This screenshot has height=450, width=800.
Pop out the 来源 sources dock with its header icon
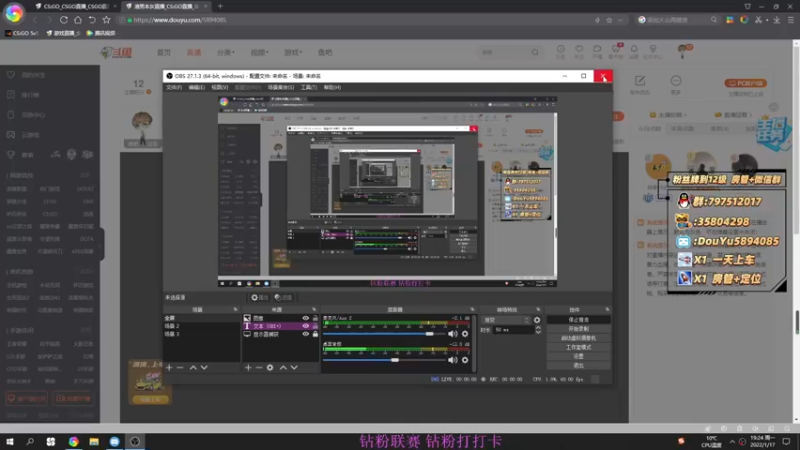(314, 310)
